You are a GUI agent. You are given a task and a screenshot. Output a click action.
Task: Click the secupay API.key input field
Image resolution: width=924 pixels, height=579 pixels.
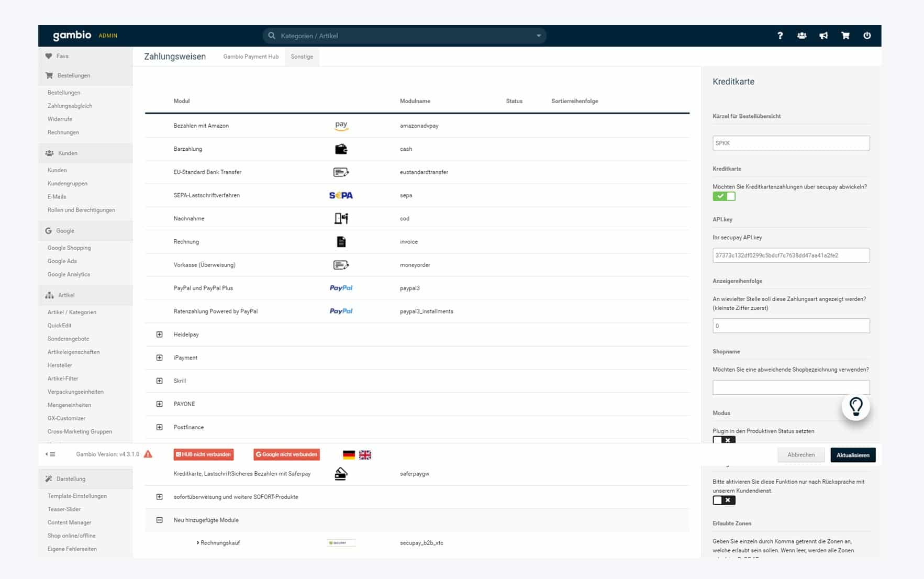pyautogui.click(x=791, y=255)
